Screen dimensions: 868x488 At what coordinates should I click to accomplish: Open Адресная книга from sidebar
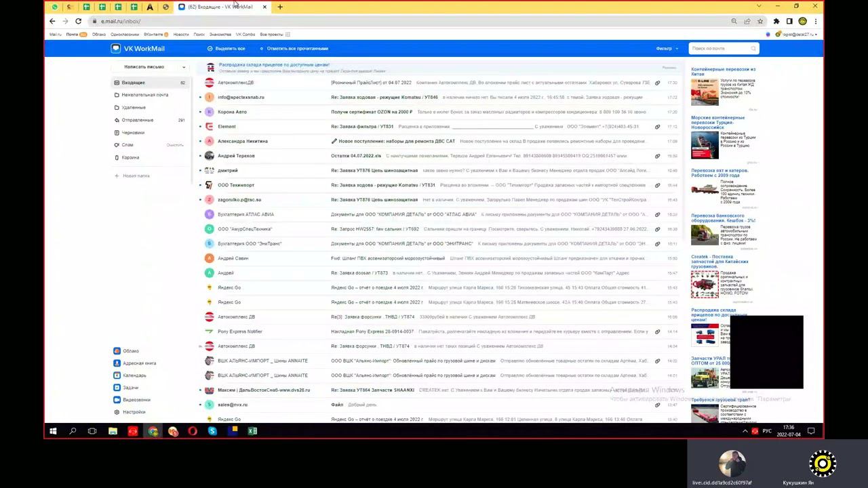pos(135,363)
